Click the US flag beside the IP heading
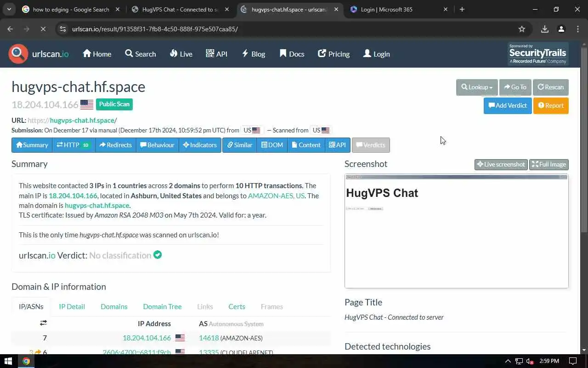588x368 pixels. (x=87, y=104)
